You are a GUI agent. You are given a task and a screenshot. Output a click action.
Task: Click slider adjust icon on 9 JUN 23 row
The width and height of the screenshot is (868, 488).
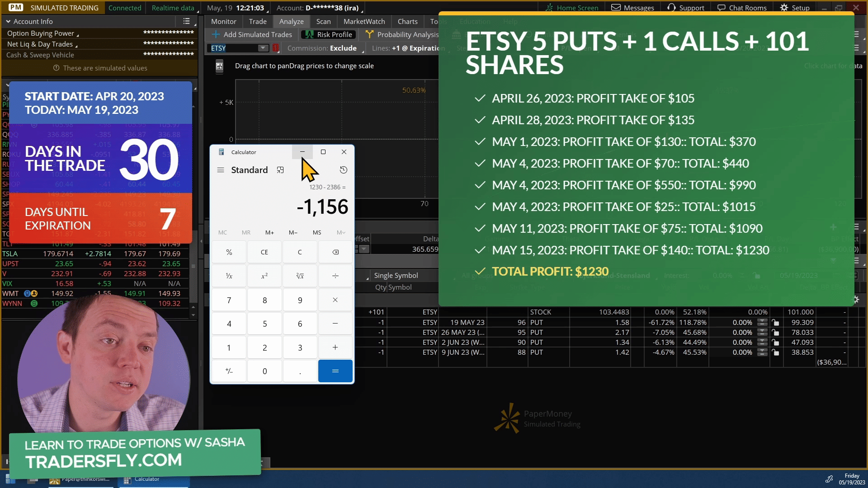pyautogui.click(x=762, y=352)
